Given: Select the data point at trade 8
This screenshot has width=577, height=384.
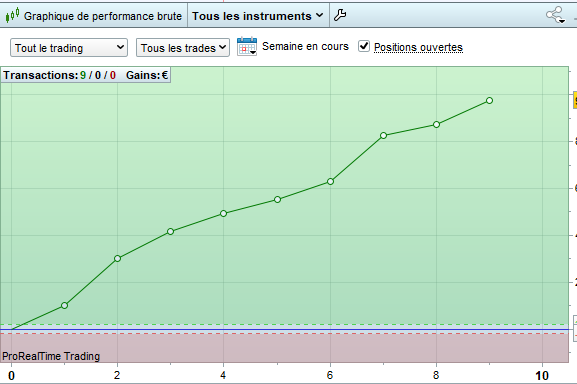Looking at the screenshot, I should (436, 125).
